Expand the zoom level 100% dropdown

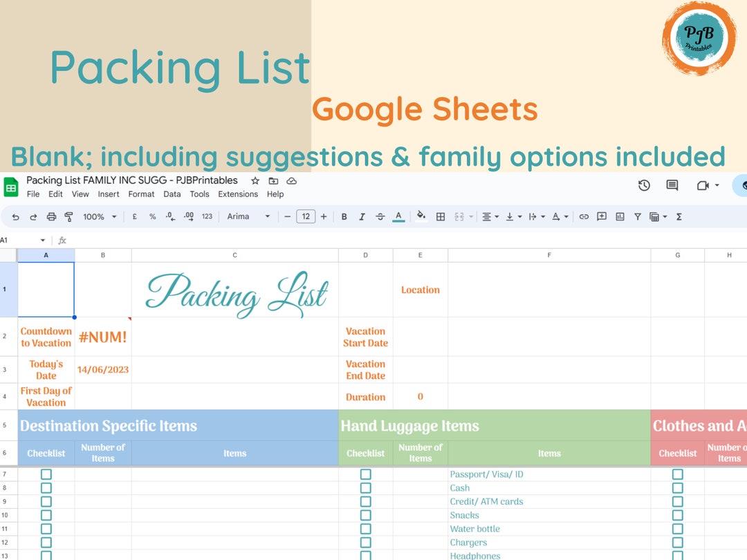[x=98, y=216]
